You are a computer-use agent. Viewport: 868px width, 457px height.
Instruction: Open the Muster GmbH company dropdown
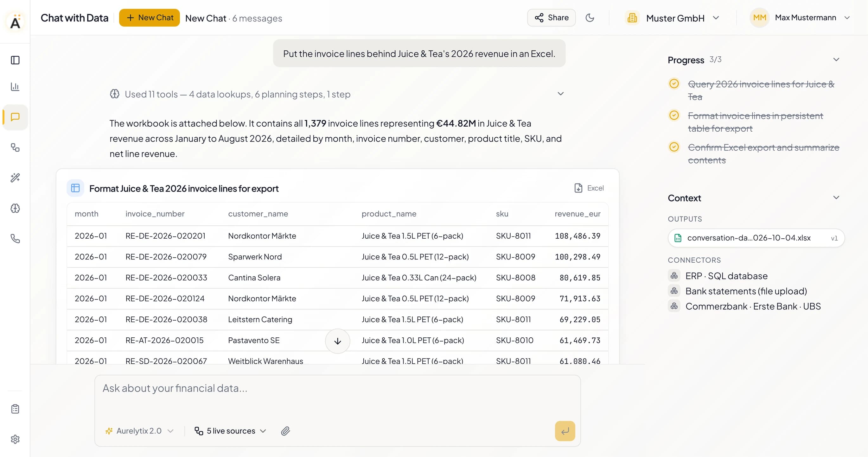672,18
